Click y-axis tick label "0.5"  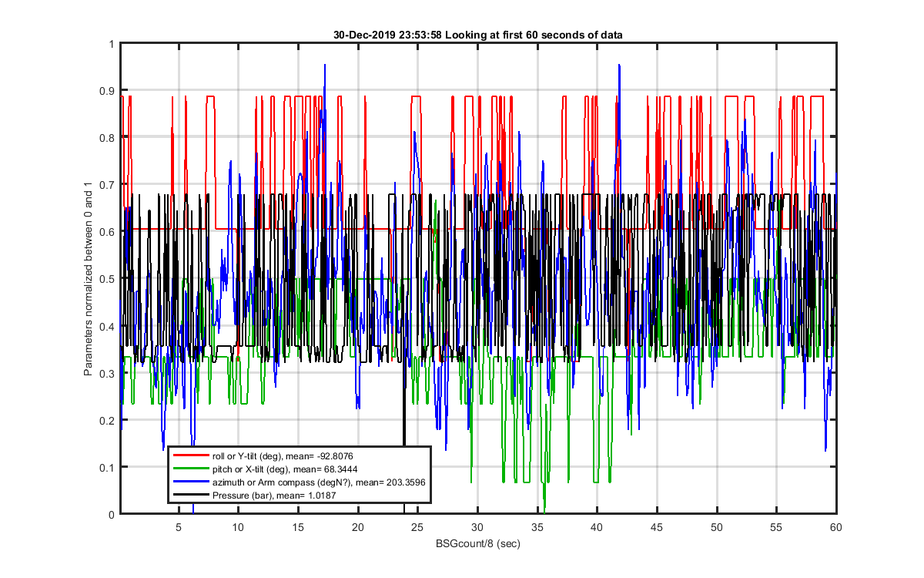point(106,279)
